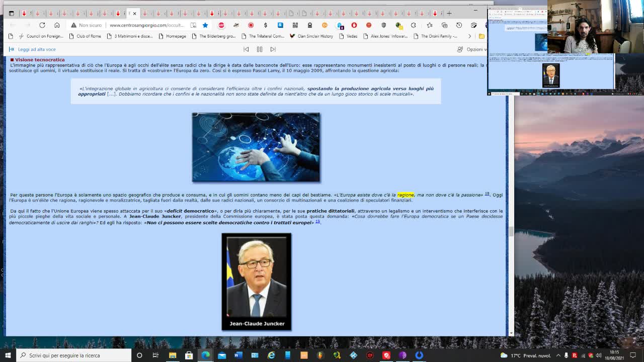
Task: Close the active browser tab
Action: click(134, 14)
